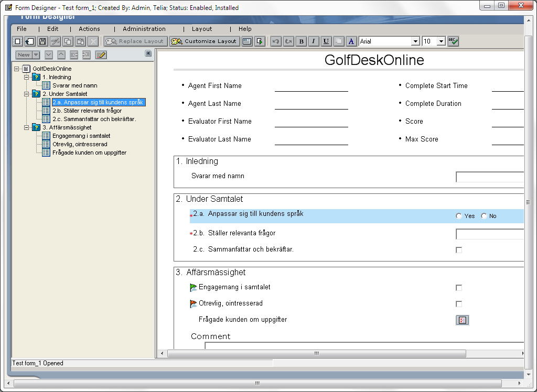Open the font size 10 dropdown
The image size is (537, 392).
(x=441, y=41)
